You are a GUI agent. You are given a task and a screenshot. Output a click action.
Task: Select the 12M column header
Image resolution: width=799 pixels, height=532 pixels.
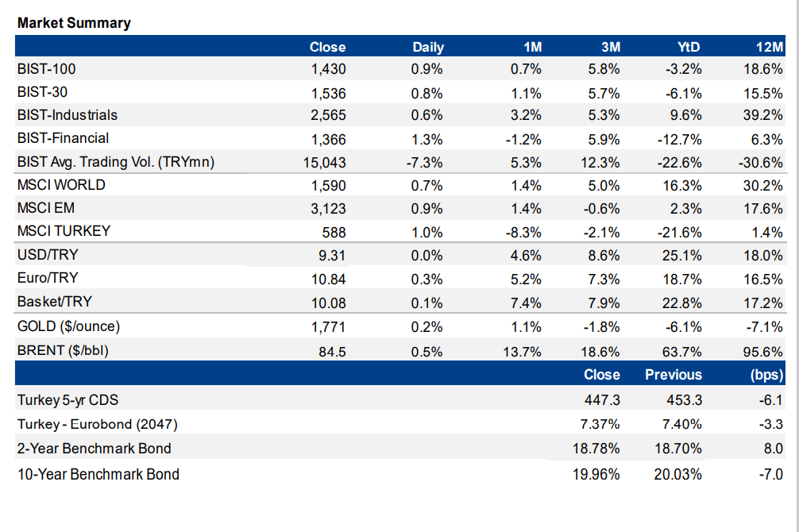770,48
